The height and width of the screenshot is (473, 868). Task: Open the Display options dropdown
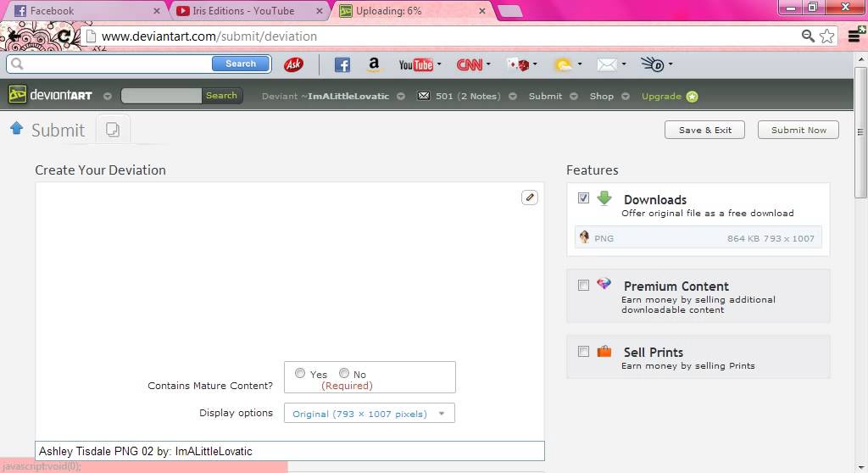click(x=370, y=413)
